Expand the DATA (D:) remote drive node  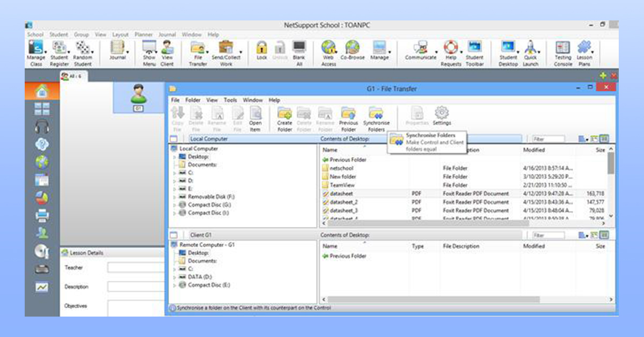pos(174,277)
